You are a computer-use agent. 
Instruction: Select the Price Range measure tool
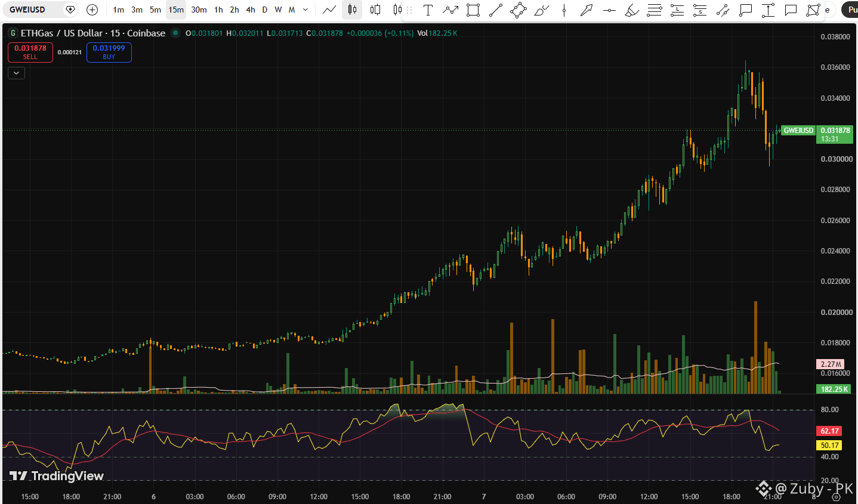[768, 10]
